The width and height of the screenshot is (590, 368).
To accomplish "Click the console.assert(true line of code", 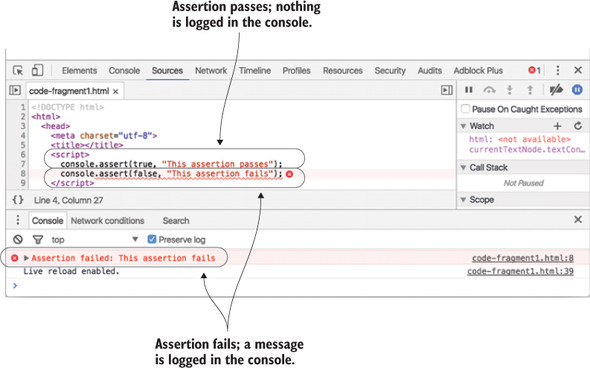I will 171,164.
